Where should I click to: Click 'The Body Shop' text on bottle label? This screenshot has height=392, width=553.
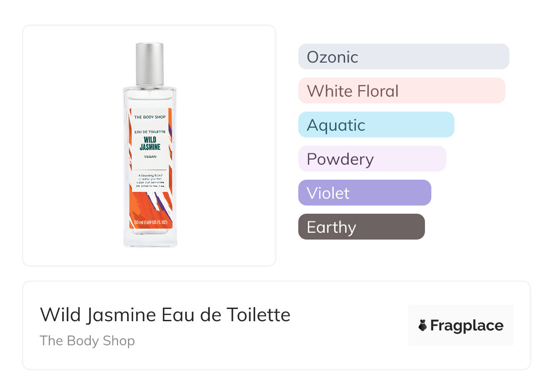point(150,117)
